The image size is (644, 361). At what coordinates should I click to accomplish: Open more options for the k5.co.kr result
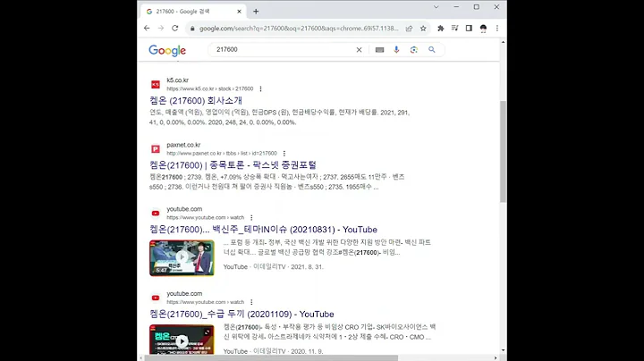click(260, 88)
